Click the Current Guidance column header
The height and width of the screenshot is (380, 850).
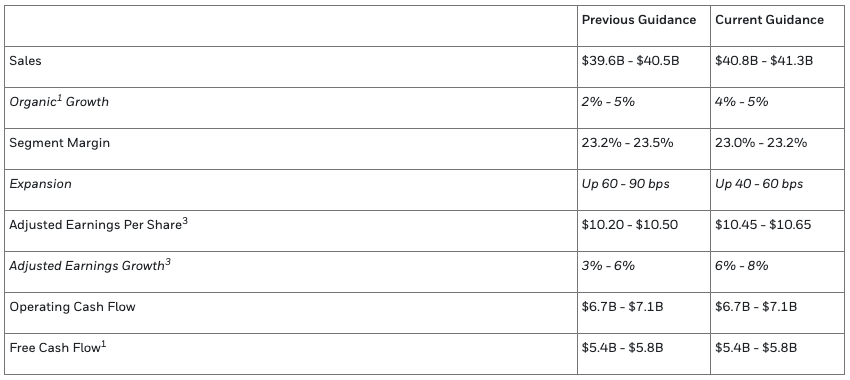(x=769, y=20)
